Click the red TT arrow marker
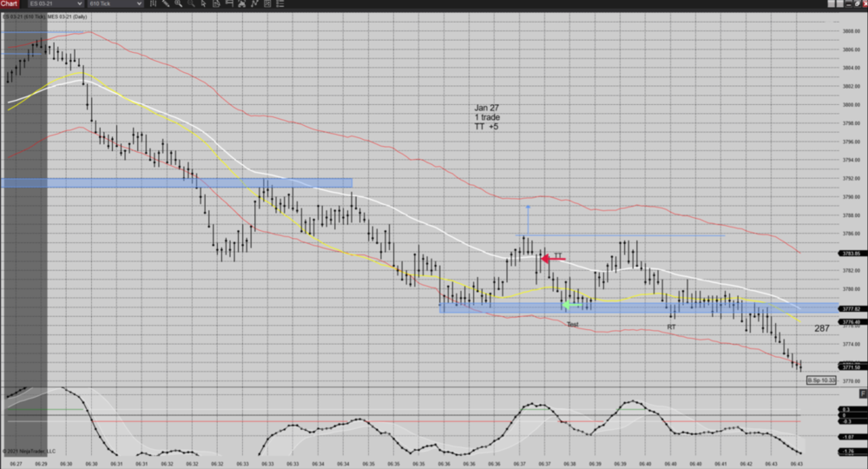 (x=549, y=258)
